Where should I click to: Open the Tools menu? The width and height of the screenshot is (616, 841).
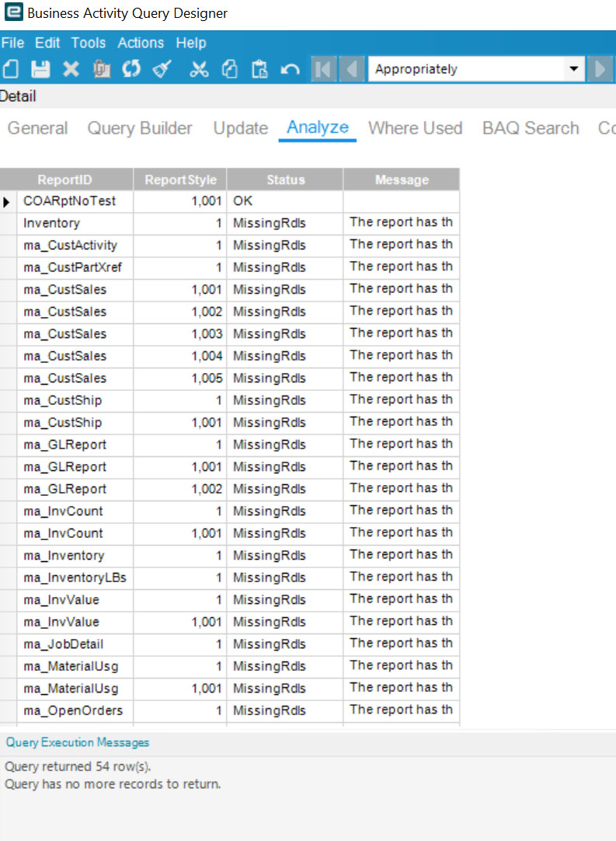tap(89, 43)
